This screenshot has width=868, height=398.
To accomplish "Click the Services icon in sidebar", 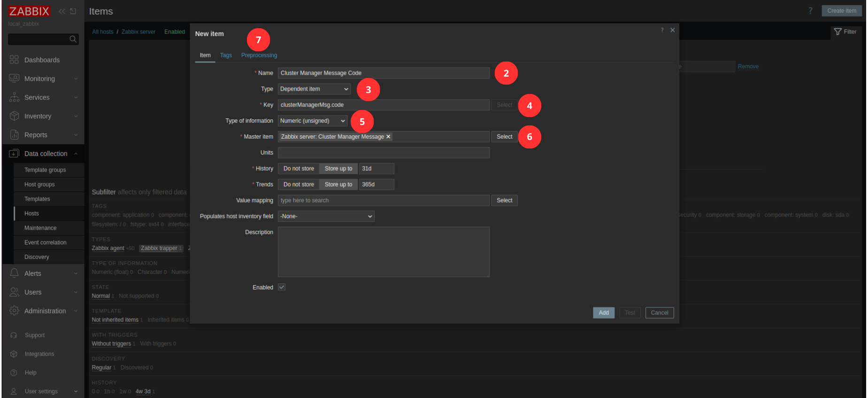I will pos(14,97).
